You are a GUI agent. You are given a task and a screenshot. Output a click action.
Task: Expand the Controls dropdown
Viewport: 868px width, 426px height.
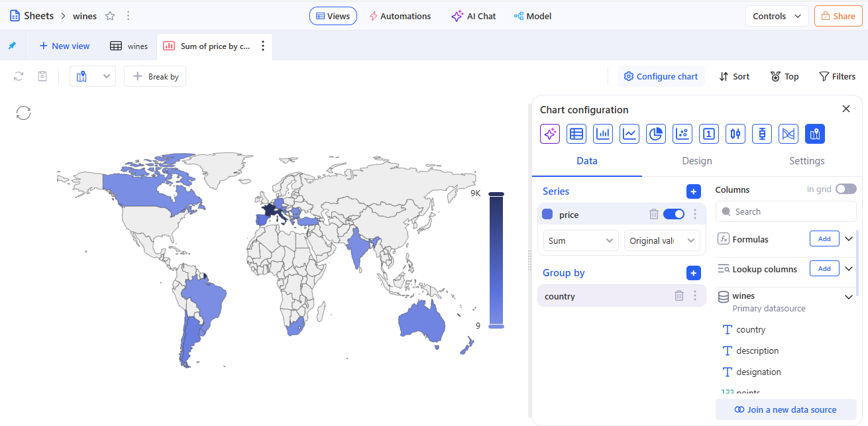(777, 16)
